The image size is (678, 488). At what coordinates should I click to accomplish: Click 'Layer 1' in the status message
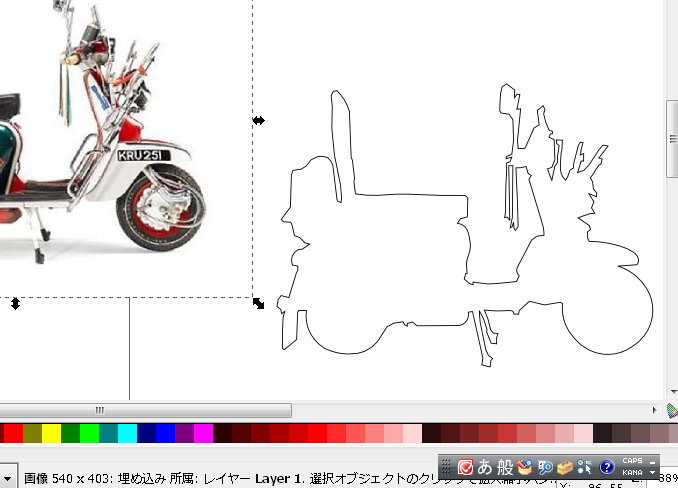(278, 478)
